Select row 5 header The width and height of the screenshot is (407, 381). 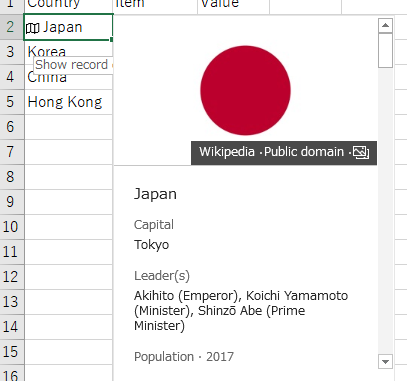(12, 102)
